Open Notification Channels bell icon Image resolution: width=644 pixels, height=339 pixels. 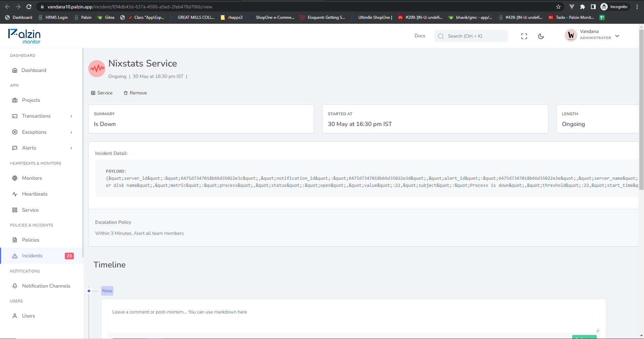click(x=15, y=286)
